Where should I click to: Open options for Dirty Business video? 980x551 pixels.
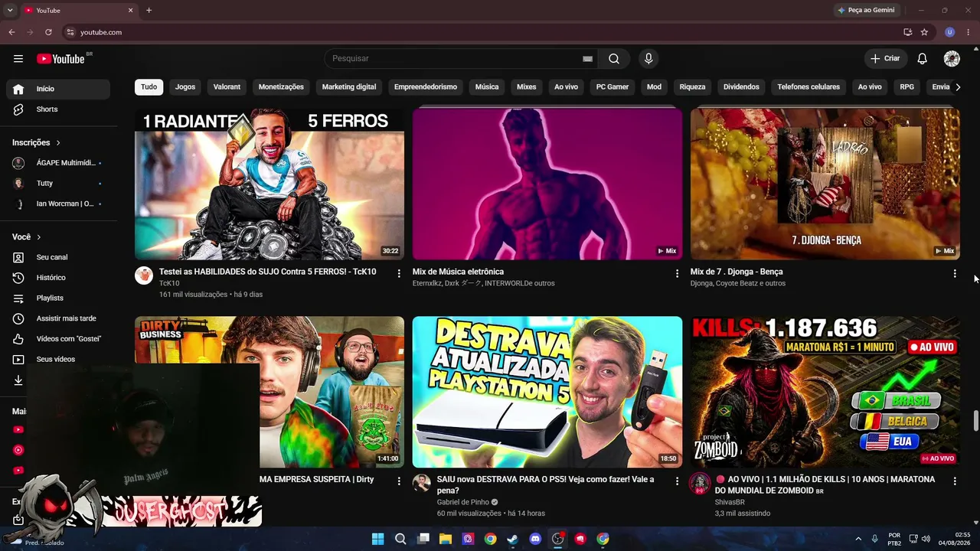pyautogui.click(x=399, y=481)
